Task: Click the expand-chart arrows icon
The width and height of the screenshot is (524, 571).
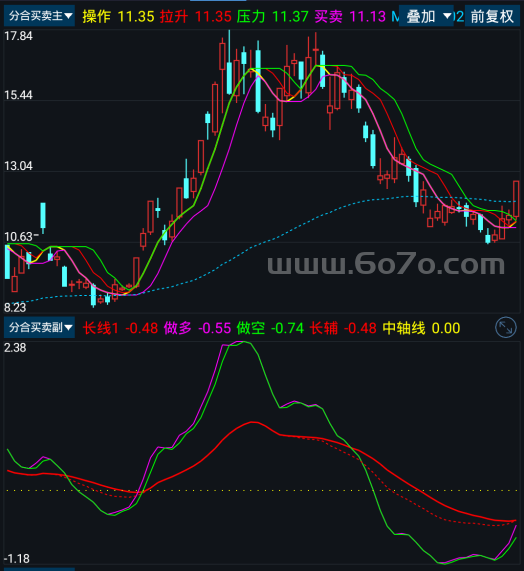Action: click(506, 327)
